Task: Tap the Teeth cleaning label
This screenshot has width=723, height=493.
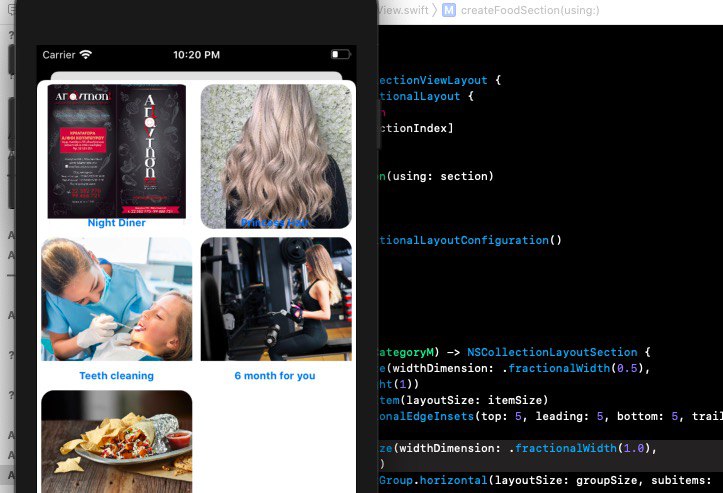Action: point(117,376)
